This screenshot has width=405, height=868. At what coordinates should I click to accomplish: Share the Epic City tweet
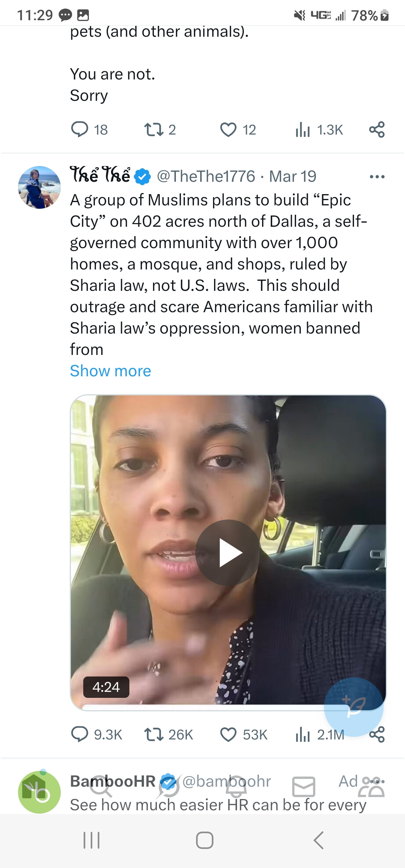click(x=377, y=734)
